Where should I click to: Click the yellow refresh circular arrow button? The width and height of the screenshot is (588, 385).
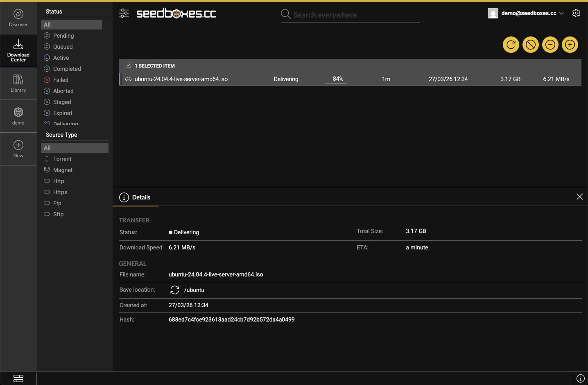tap(511, 45)
